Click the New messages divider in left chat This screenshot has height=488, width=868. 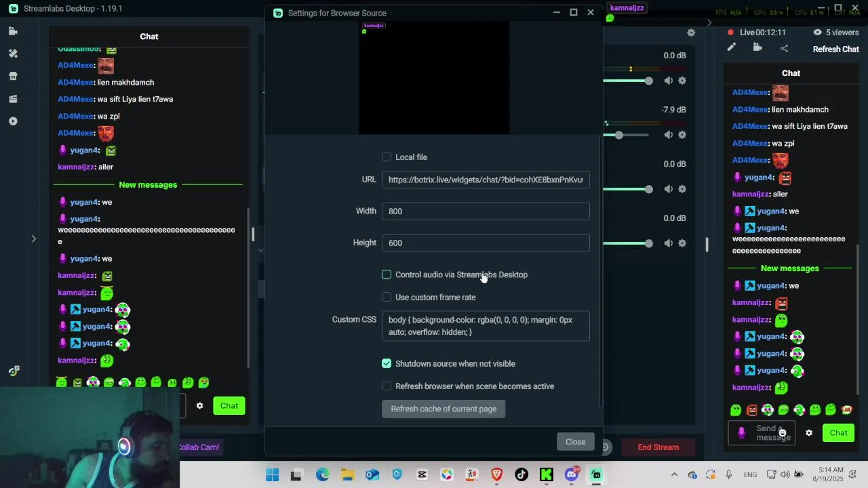(148, 185)
